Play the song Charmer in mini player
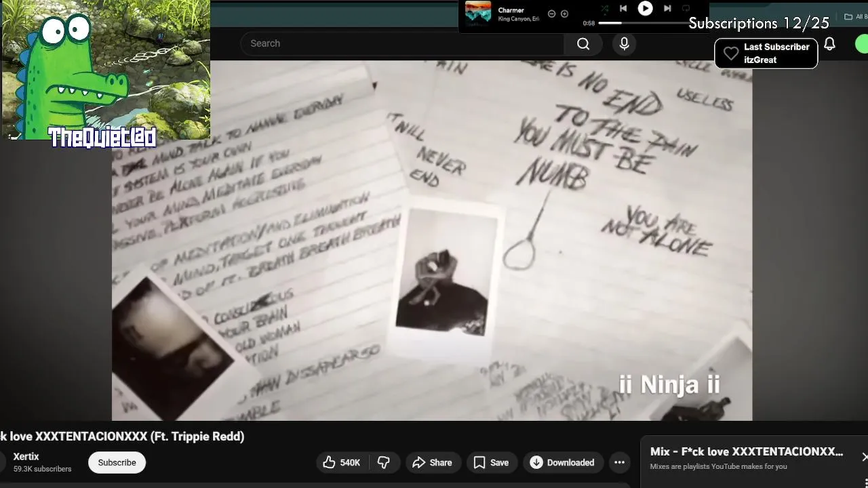868x488 pixels. [645, 8]
